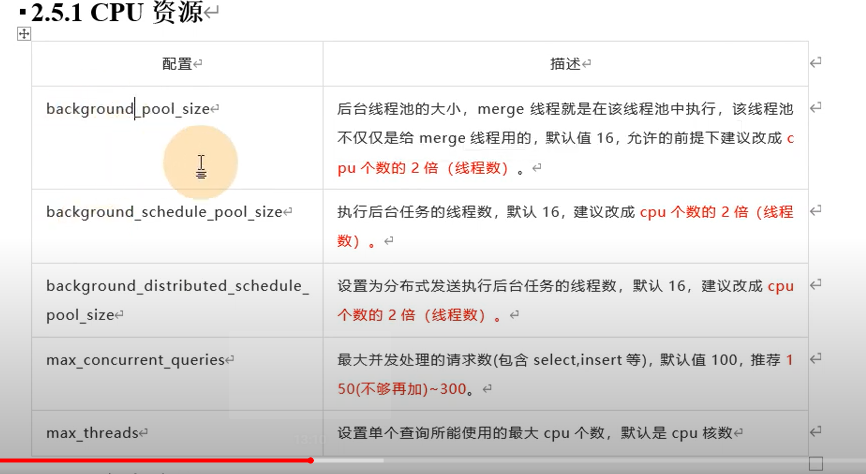This screenshot has height=474, width=866.
Task: Click the row-end mark beside max_threads row
Action: 816,432
